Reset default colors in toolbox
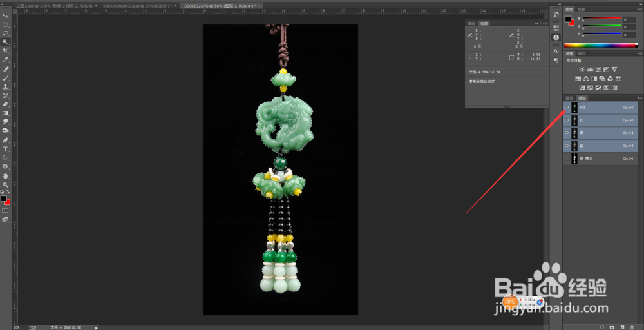The height and width of the screenshot is (330, 644). tap(3, 192)
